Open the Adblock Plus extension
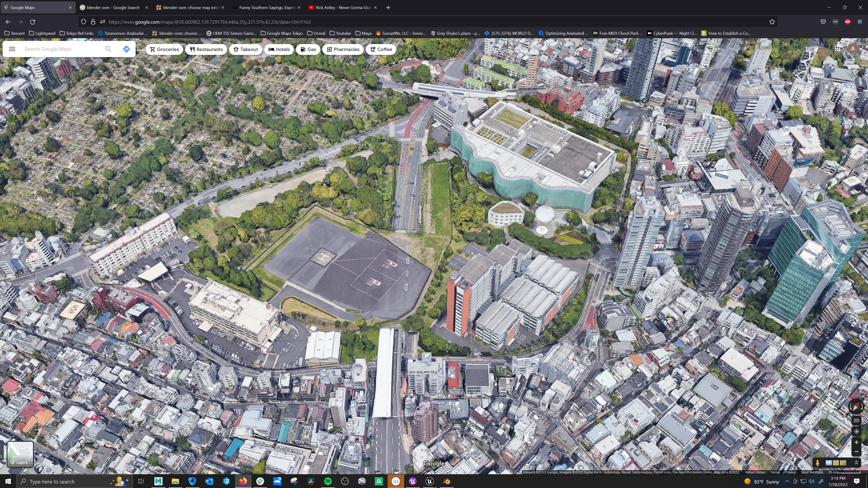The height and width of the screenshot is (488, 868). (x=848, y=22)
